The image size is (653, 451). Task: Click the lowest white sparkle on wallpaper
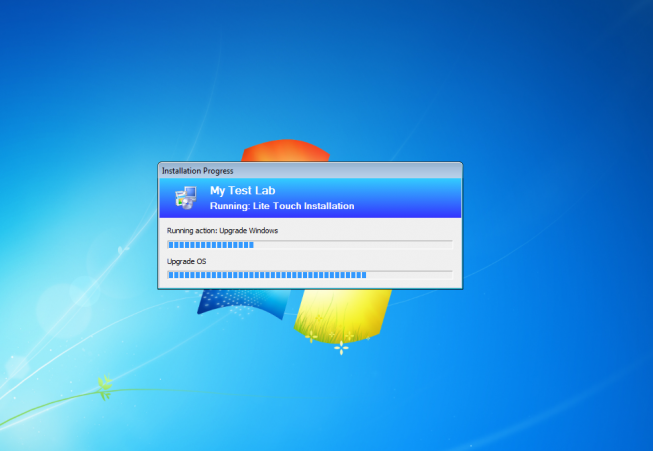pyautogui.click(x=341, y=347)
